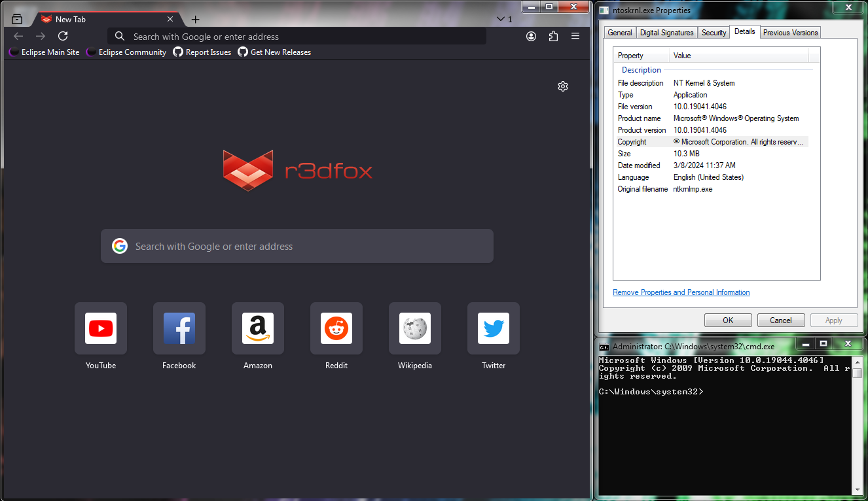Click the browser forward arrow
Screen dimensions: 868x501
41,37
